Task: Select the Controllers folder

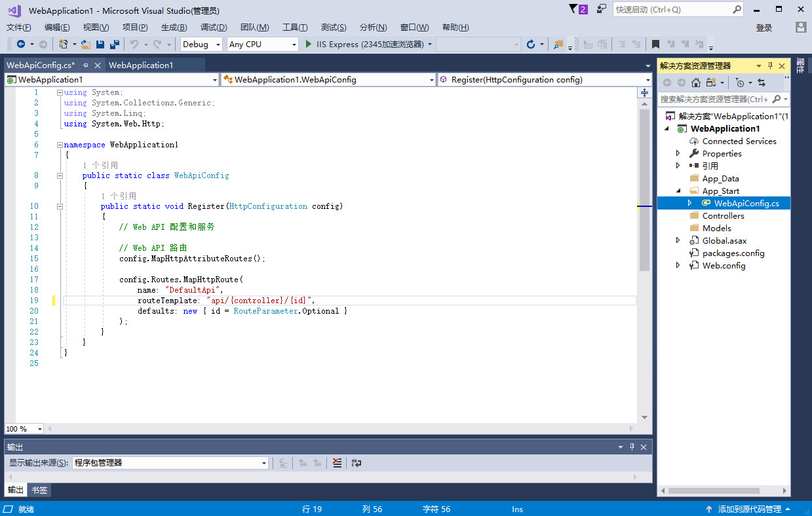Action: click(724, 216)
